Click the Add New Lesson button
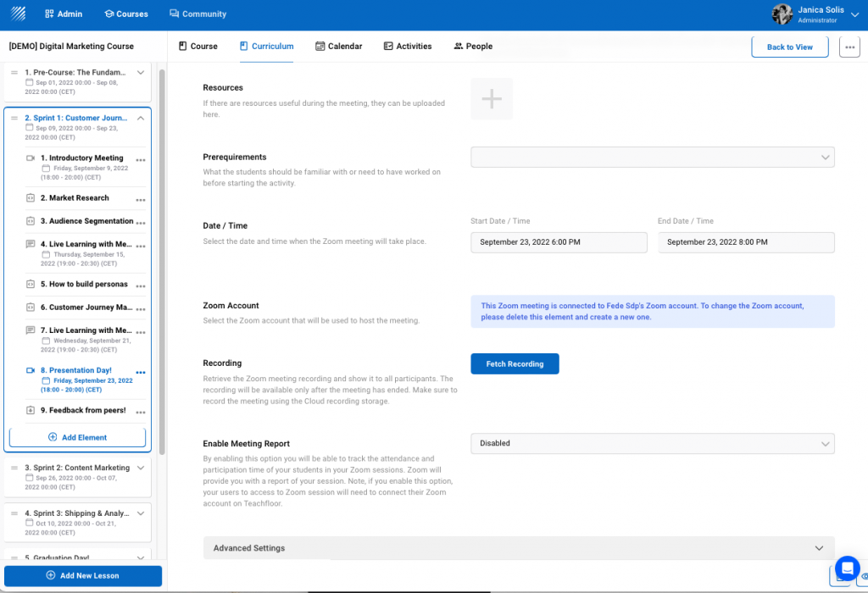 83,576
